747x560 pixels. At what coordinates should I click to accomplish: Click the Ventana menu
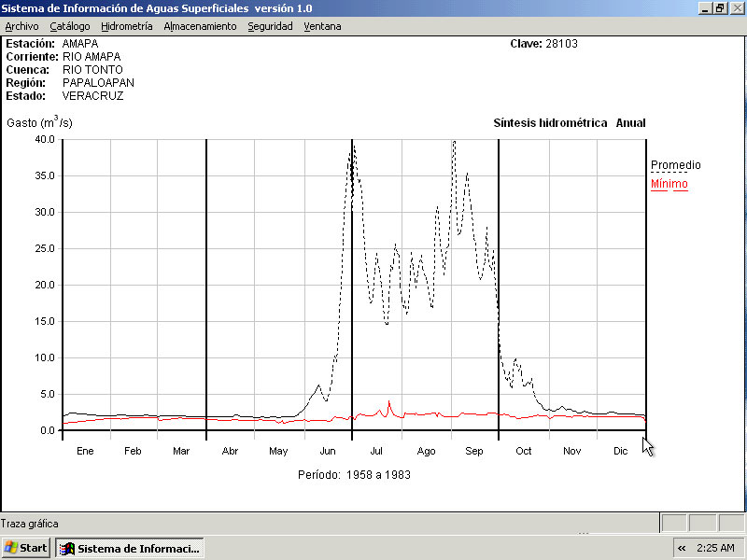click(322, 26)
